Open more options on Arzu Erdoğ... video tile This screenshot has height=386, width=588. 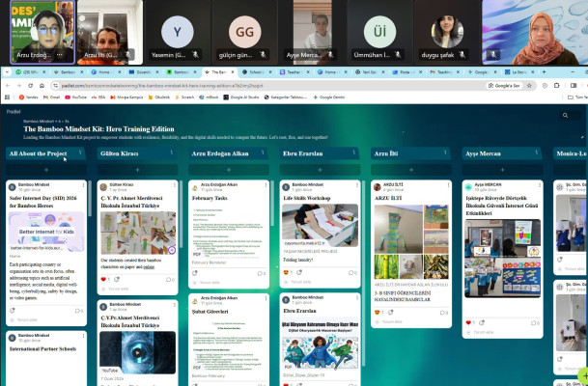pos(59,55)
